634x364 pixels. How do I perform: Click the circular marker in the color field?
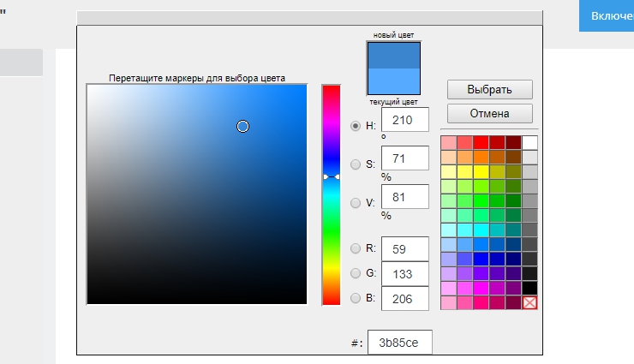[242, 127]
